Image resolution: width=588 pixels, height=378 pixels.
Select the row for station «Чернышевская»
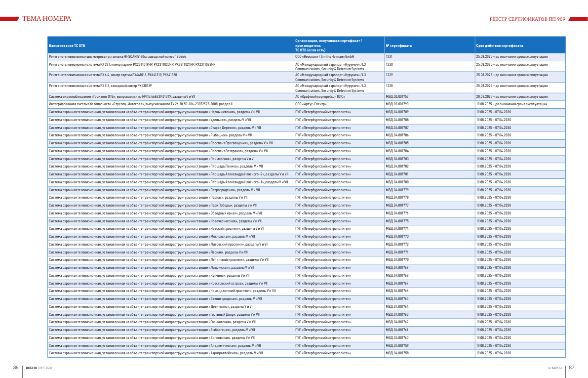pos(307,112)
